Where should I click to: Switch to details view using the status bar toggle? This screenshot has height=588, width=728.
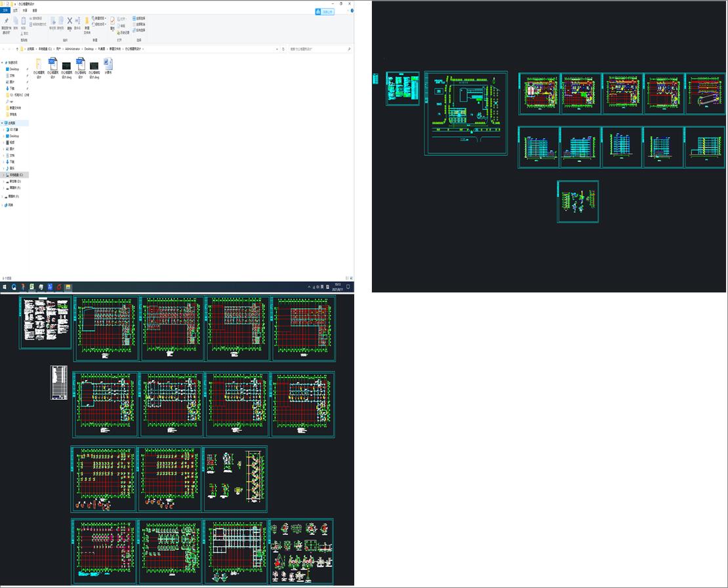348,279
